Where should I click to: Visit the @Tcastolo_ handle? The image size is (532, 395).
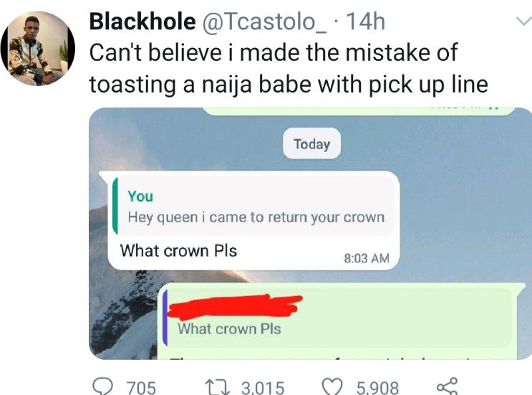point(264,22)
